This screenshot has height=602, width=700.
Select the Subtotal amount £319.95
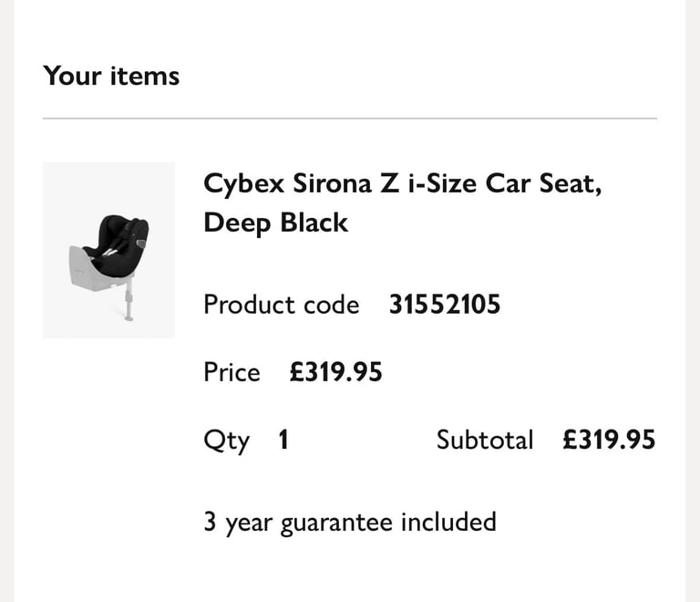coord(608,440)
